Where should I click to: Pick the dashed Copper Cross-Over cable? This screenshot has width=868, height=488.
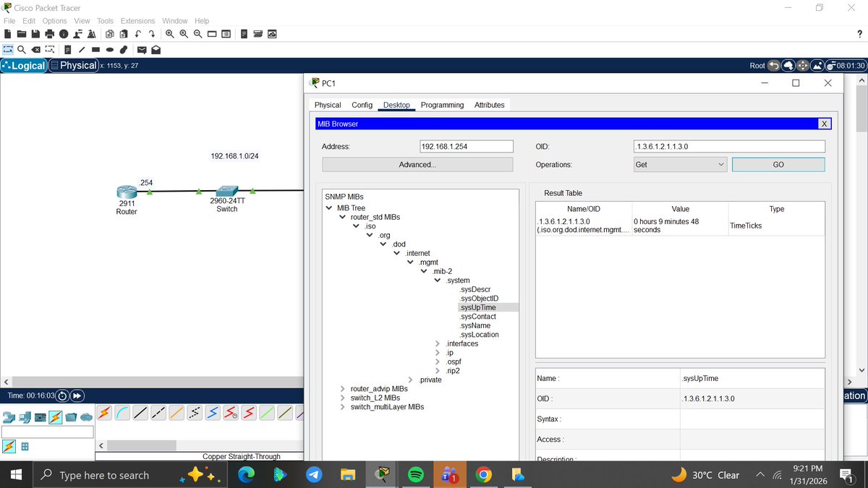(x=158, y=413)
